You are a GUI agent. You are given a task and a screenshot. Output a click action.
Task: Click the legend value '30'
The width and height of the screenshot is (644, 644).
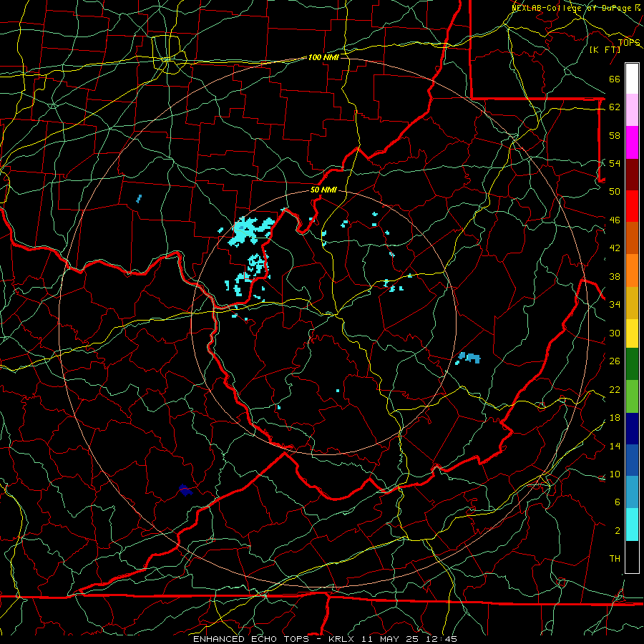[x=615, y=333]
